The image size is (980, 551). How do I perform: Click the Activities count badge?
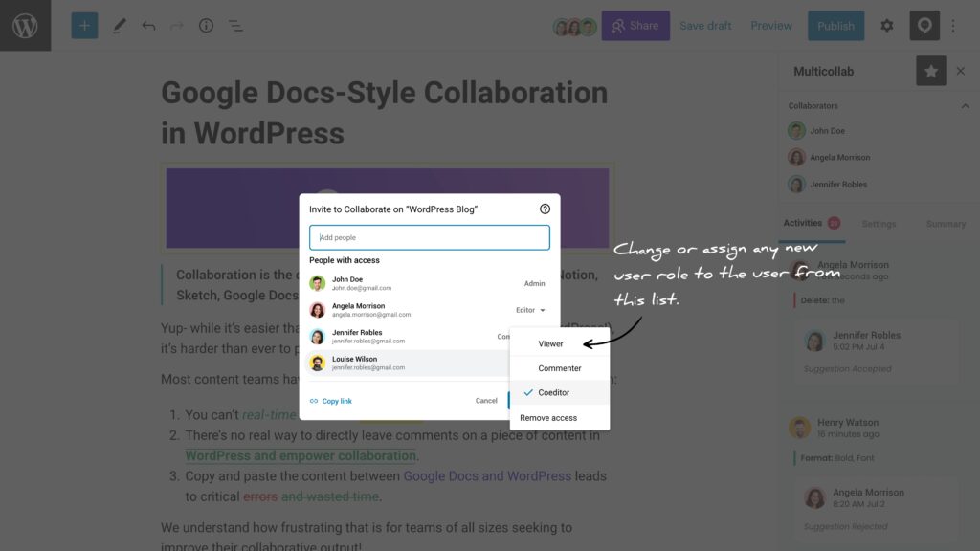(x=834, y=223)
